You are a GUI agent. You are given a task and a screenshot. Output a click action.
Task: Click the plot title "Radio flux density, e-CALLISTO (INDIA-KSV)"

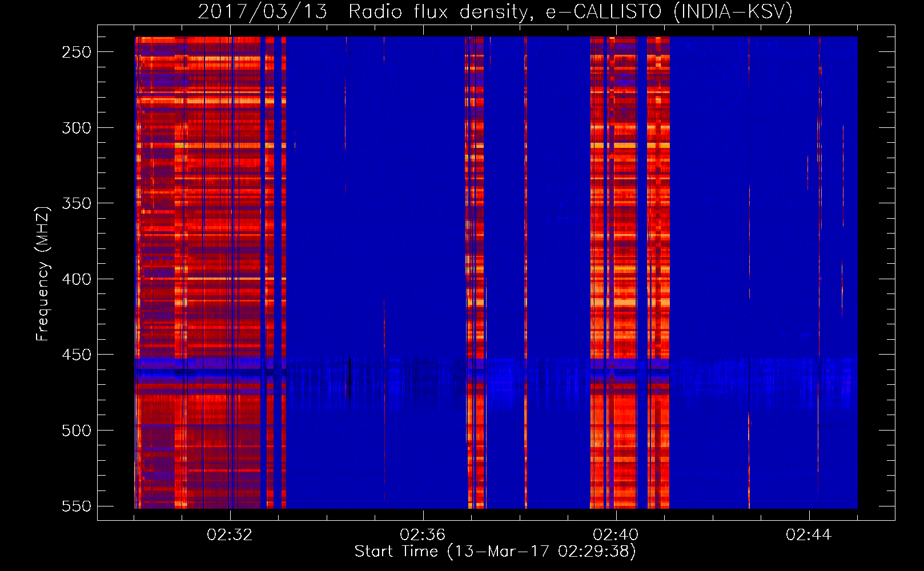click(571, 11)
